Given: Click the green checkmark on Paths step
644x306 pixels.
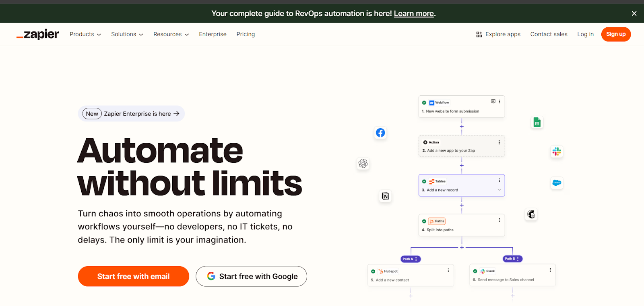Looking at the screenshot, I should click(x=424, y=222).
